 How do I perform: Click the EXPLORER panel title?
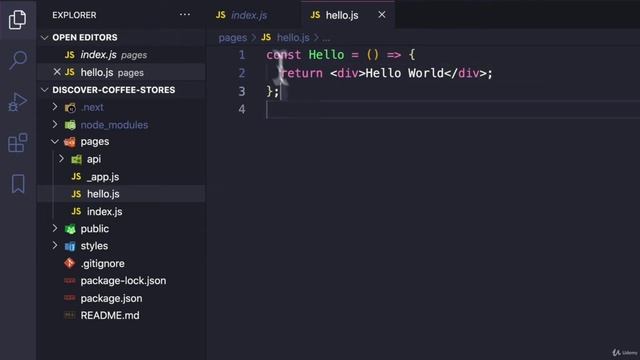[74, 15]
